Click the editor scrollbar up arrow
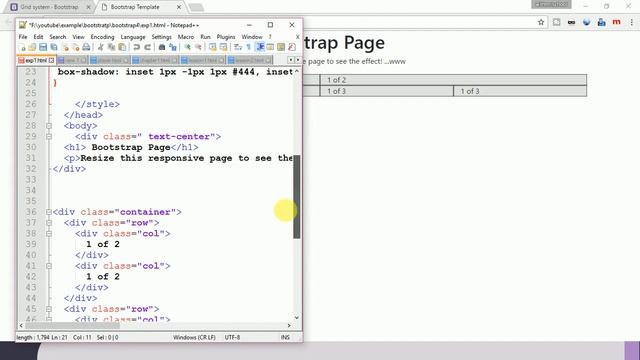The image size is (640, 360). (297, 71)
